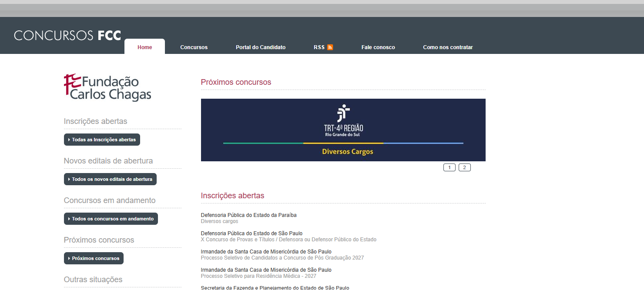Image resolution: width=644 pixels, height=290 pixels.
Task: Open Defensoria Pública do Estado de São Paulo
Action: tap(252, 233)
